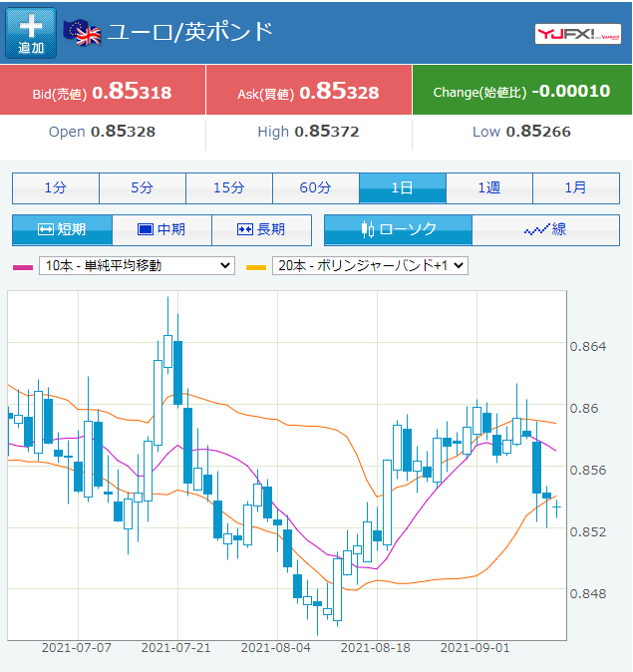The image size is (633, 672).
Task: Click the Bid(売値) 0.85318 panel
Action: coord(103,90)
